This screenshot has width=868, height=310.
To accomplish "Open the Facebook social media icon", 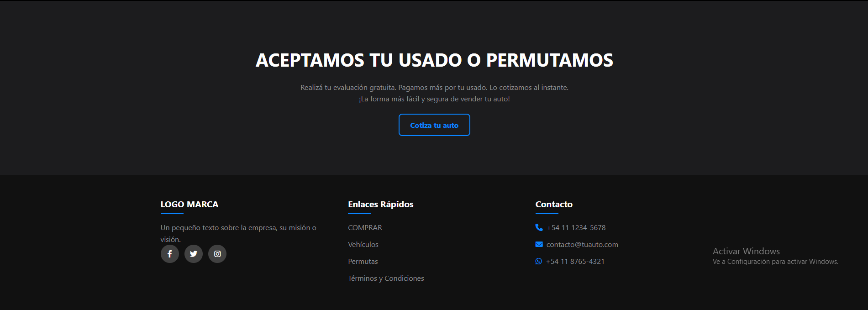I will point(169,254).
